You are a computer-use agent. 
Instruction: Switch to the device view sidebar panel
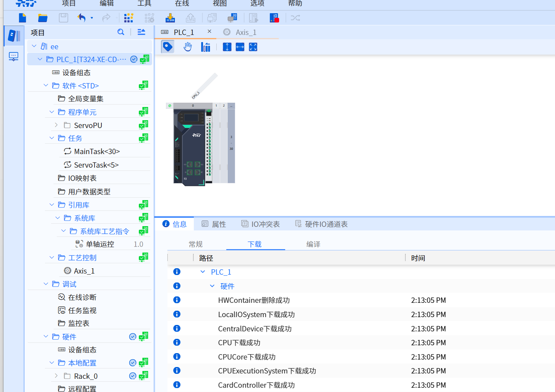14,56
